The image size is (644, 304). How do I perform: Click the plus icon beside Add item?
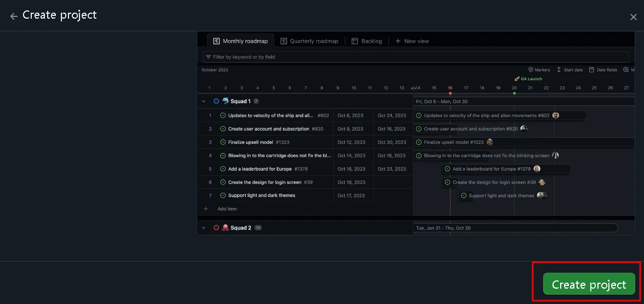tap(206, 209)
